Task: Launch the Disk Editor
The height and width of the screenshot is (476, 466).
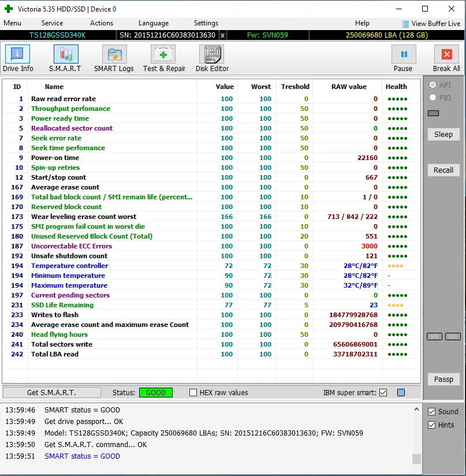Action: [212, 58]
